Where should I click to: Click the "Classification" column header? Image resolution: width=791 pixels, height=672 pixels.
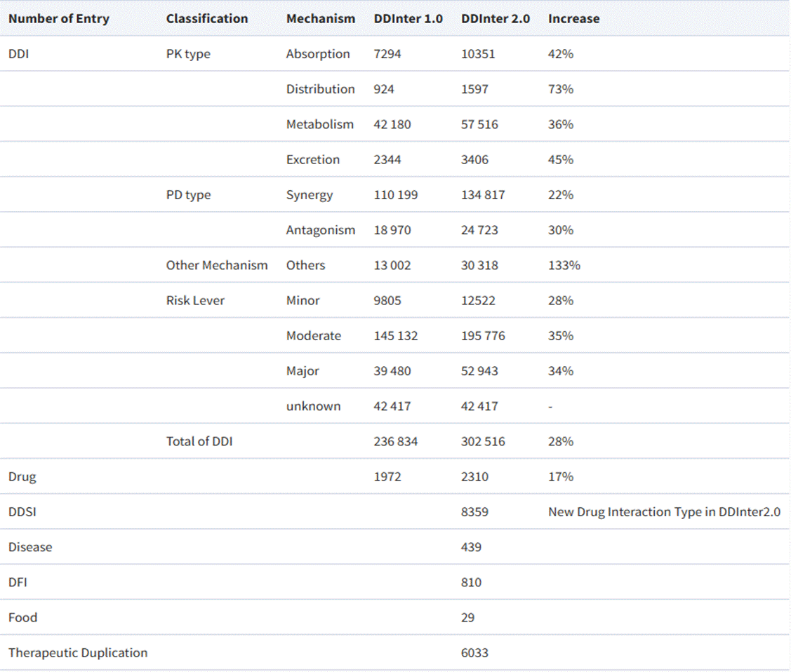pos(207,19)
